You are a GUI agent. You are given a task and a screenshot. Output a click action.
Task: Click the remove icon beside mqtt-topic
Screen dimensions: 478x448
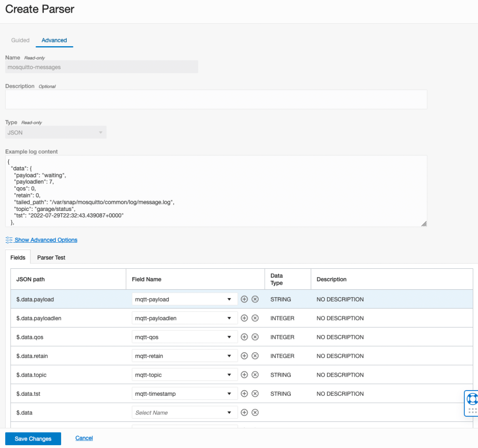255,375
